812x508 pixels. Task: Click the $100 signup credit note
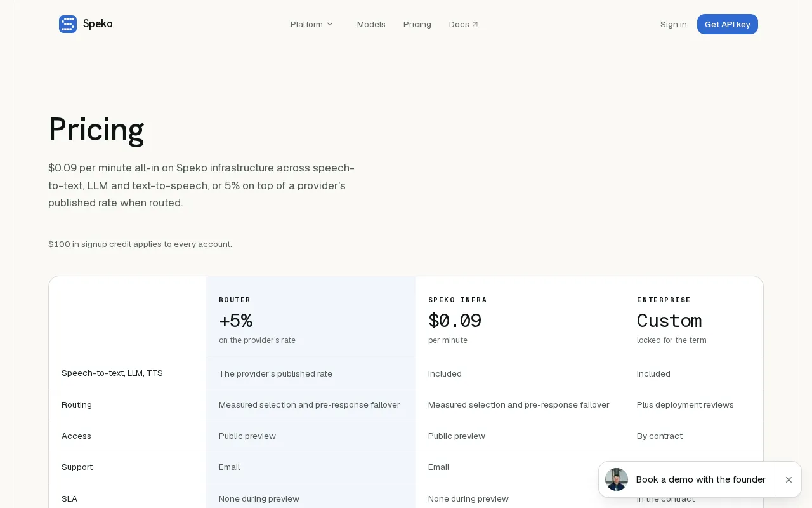(140, 244)
